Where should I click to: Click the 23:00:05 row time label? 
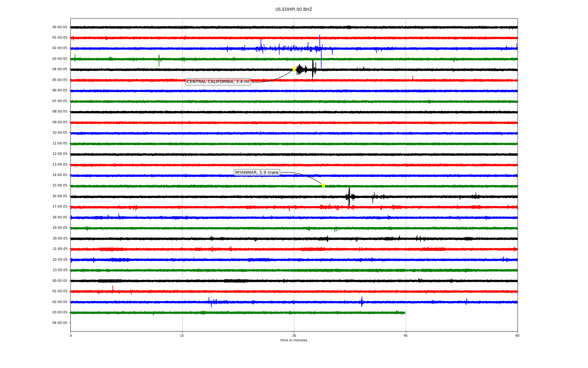pos(60,270)
